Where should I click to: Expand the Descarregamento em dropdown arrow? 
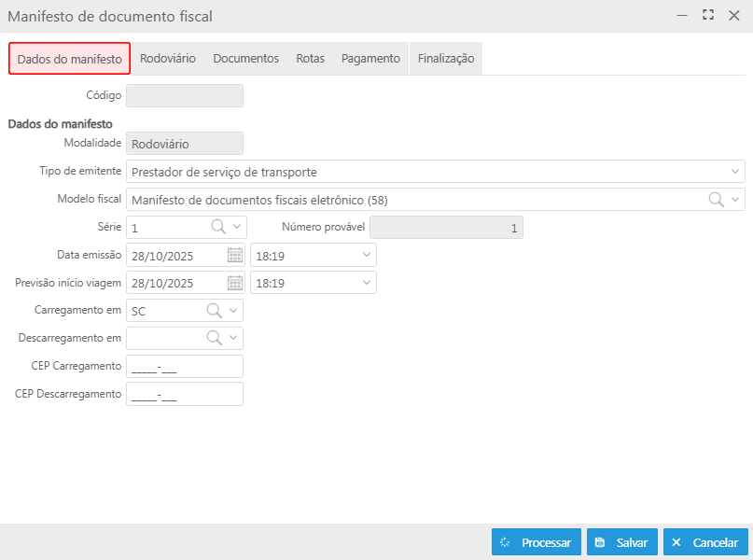[235, 338]
